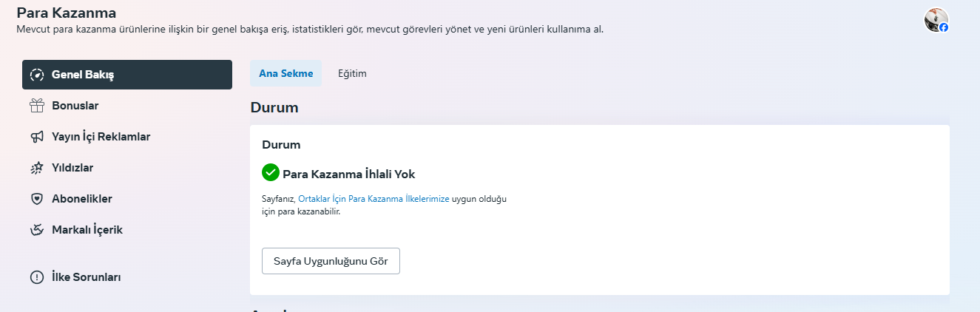Click the green checkmark status icon
The image size is (980, 312).
click(271, 173)
